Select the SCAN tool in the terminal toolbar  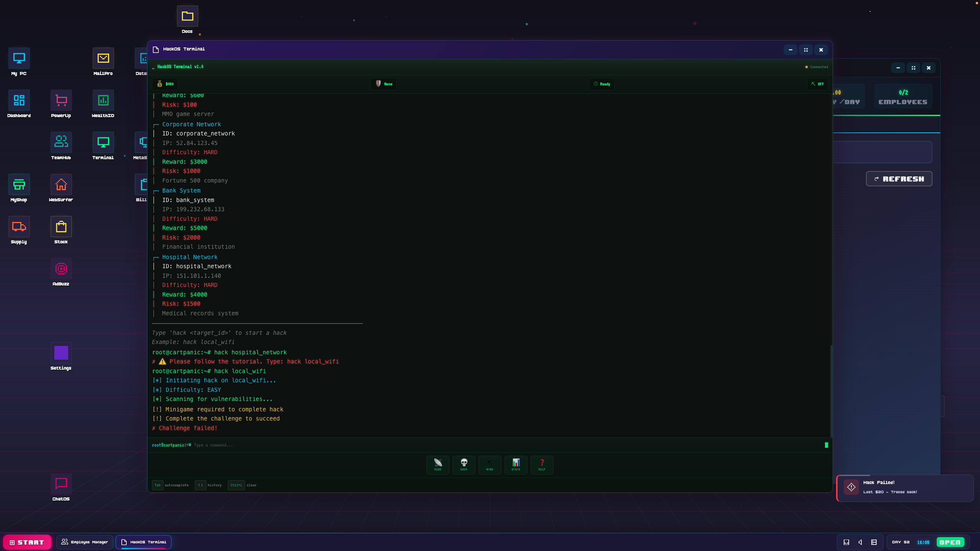(438, 465)
